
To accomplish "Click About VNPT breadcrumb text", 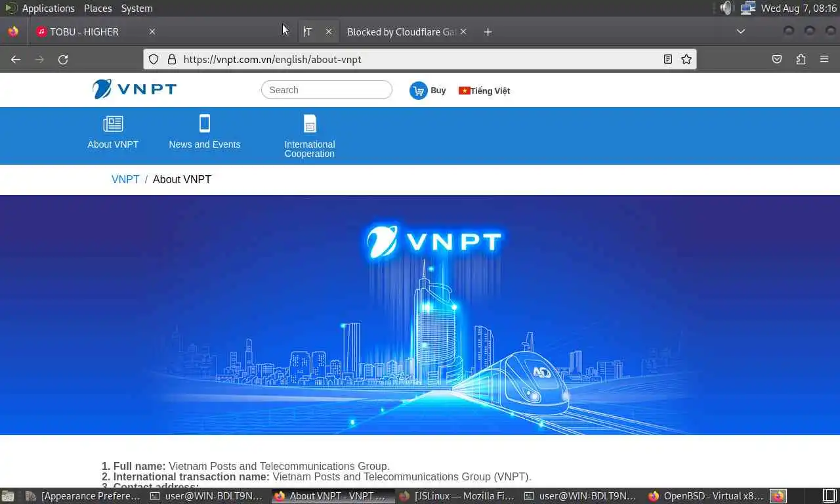I will [x=182, y=179].
